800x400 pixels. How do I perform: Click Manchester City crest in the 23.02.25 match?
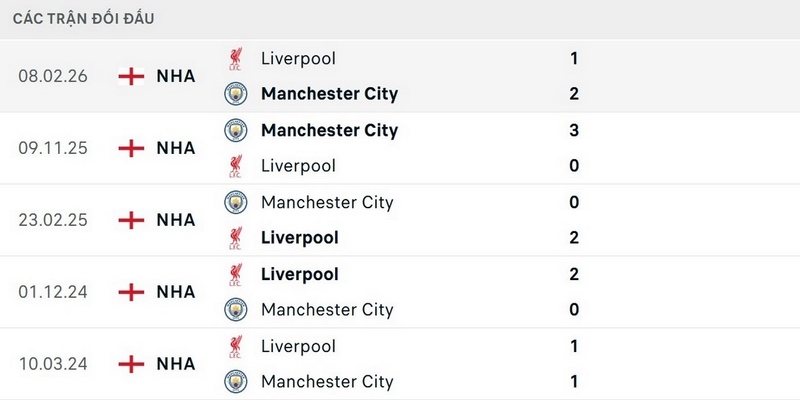(x=235, y=202)
